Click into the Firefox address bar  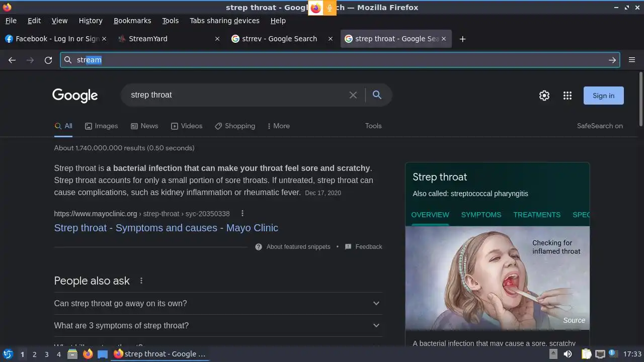pyautogui.click(x=340, y=60)
